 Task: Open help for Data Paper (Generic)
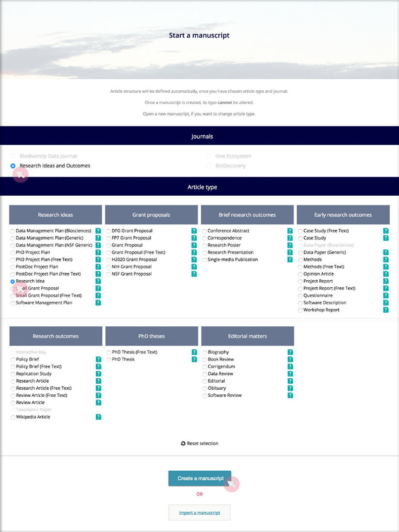click(386, 253)
